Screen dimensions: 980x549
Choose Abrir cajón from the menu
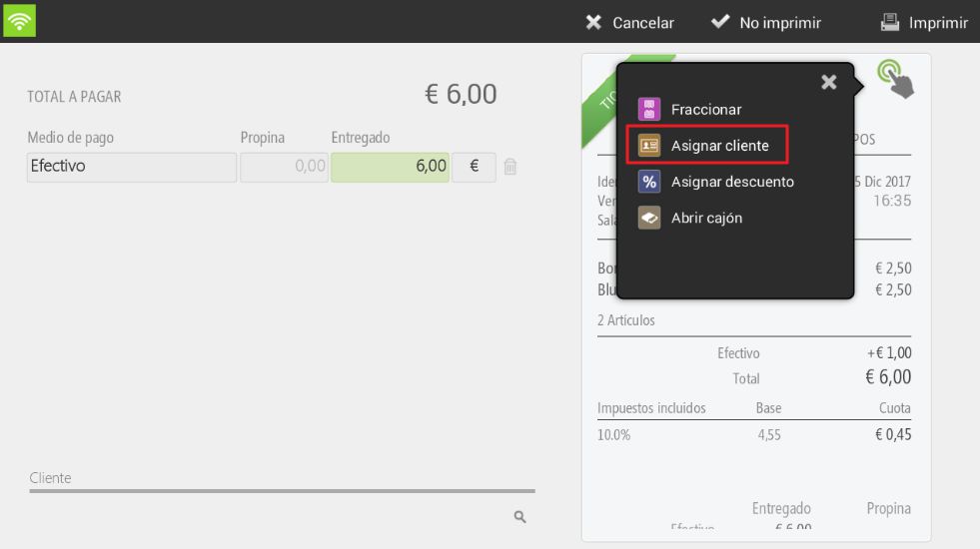[x=706, y=218]
